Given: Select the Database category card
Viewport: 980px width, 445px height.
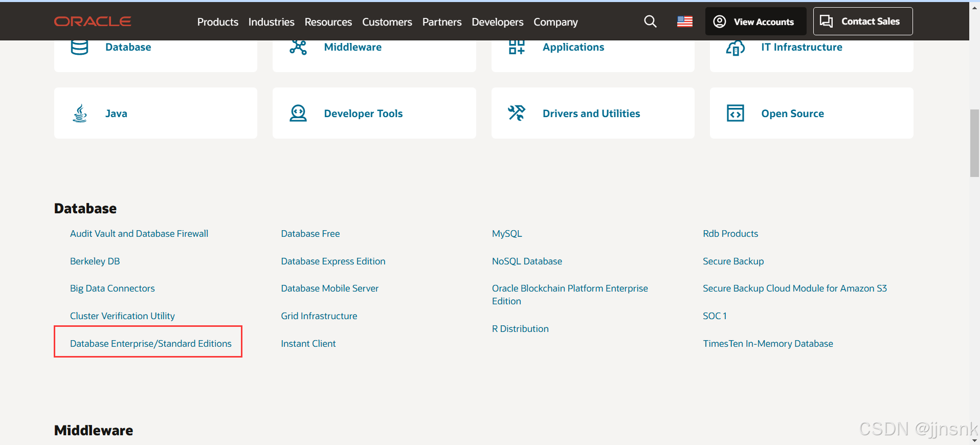Looking at the screenshot, I should (155, 56).
